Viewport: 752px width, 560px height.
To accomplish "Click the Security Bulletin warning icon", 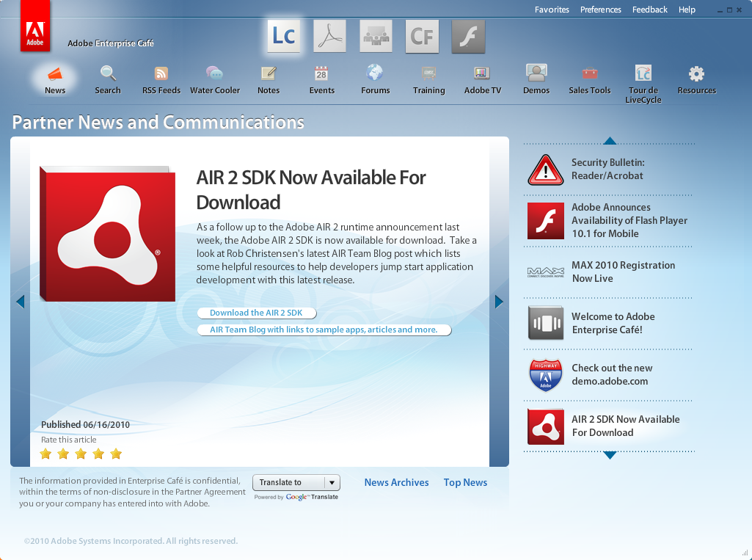I will (x=546, y=170).
